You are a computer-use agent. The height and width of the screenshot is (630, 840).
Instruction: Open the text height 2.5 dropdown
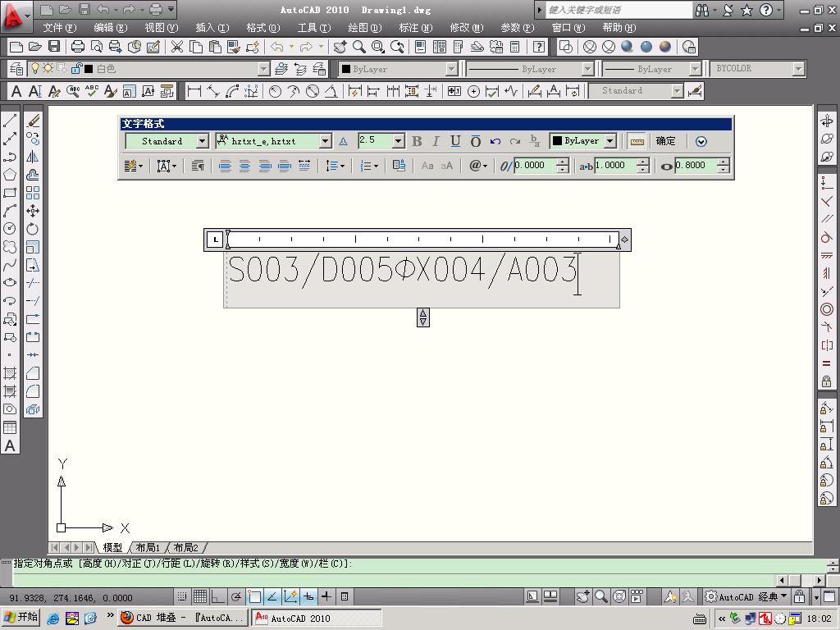point(398,141)
